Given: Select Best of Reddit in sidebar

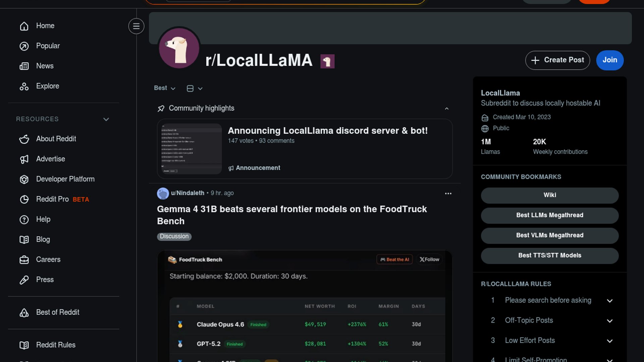Looking at the screenshot, I should click(57, 312).
